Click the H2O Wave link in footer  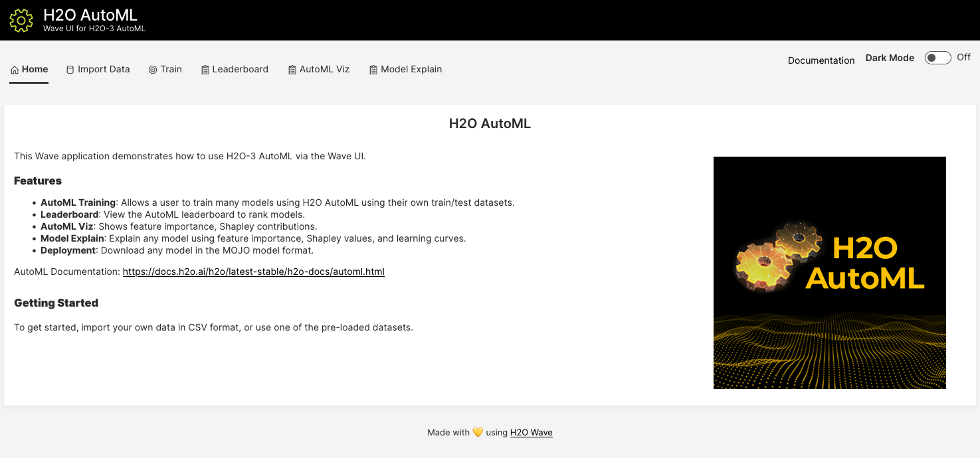pos(530,432)
